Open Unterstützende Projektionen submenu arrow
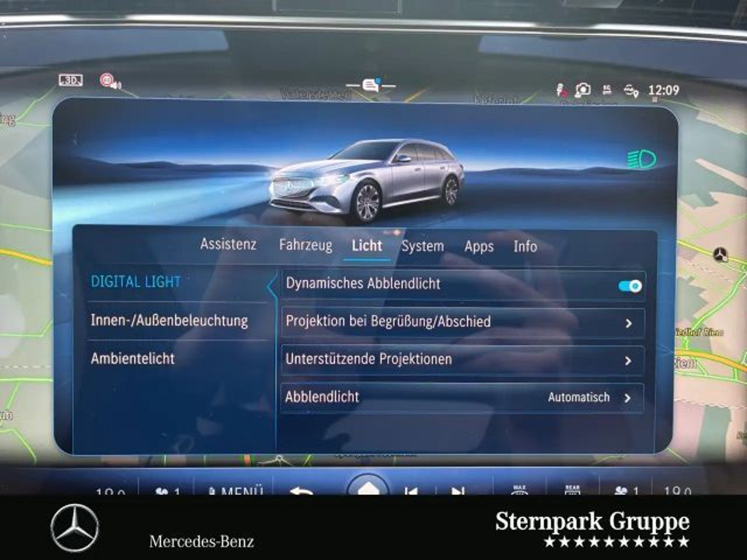This screenshot has height=560, width=747. 628,360
